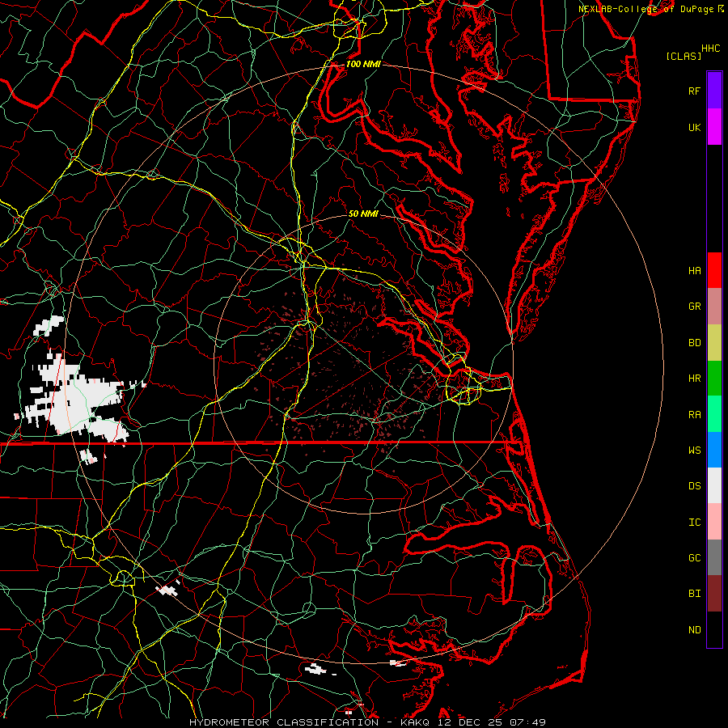Click the BI dark red legend swatch
This screenshot has height=728, width=728.
pyautogui.click(x=714, y=594)
